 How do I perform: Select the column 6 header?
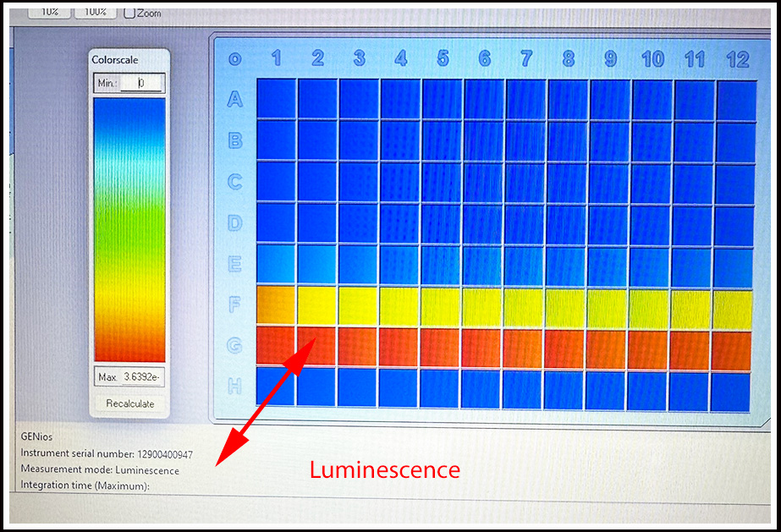pos(485,58)
